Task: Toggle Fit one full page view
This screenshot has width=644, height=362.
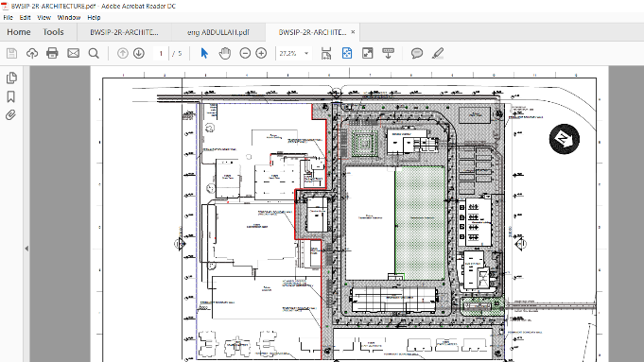Action: [x=347, y=53]
